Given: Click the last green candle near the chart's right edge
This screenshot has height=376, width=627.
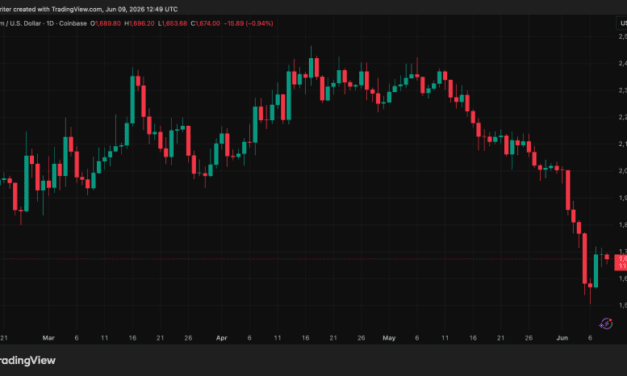Looking at the screenshot, I should pyautogui.click(x=596, y=270).
